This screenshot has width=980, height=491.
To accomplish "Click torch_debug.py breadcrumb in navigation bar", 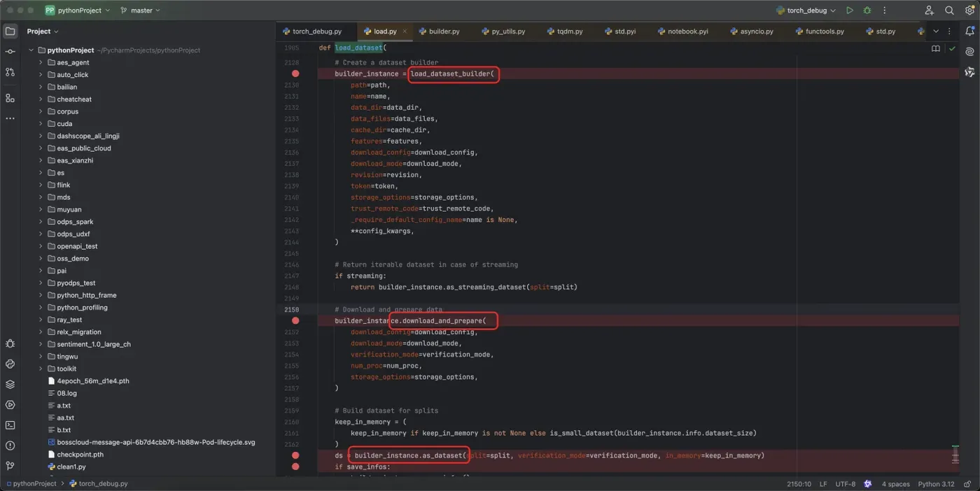I will pyautogui.click(x=99, y=484).
